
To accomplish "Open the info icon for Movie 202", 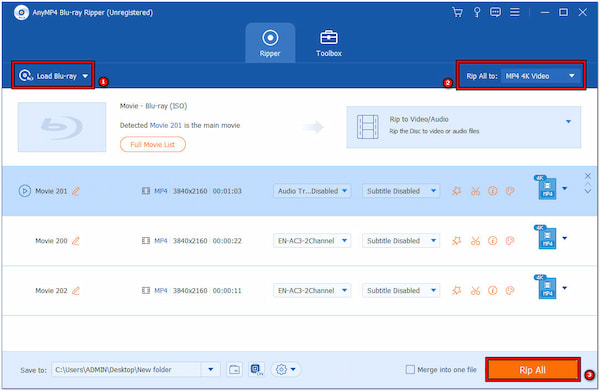I will [x=492, y=290].
